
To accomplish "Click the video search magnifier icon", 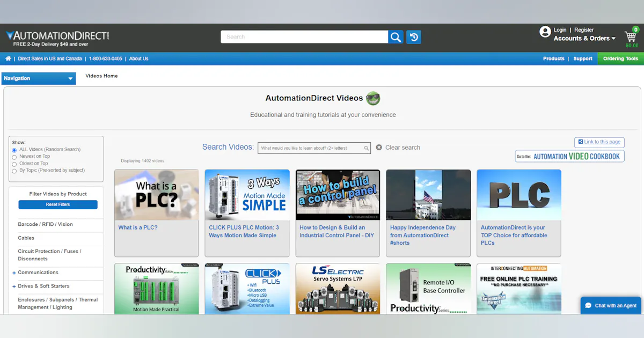I will [x=367, y=148].
